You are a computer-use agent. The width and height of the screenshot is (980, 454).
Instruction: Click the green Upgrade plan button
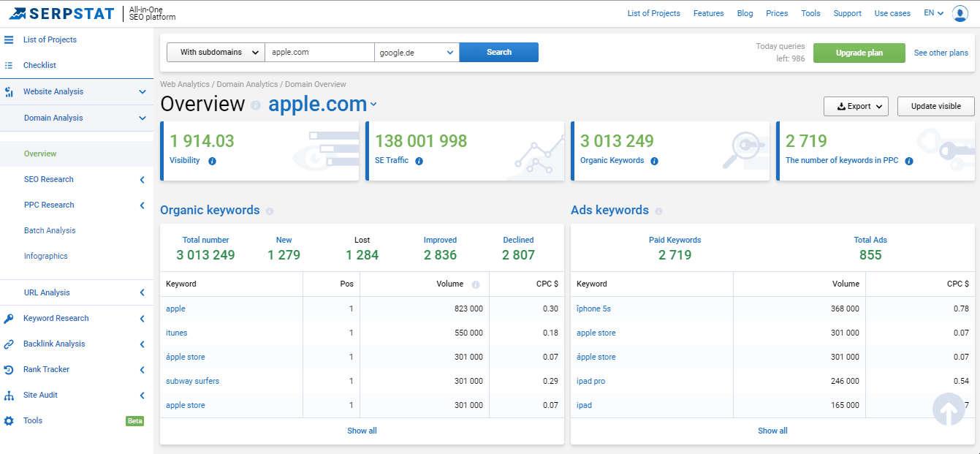click(859, 53)
